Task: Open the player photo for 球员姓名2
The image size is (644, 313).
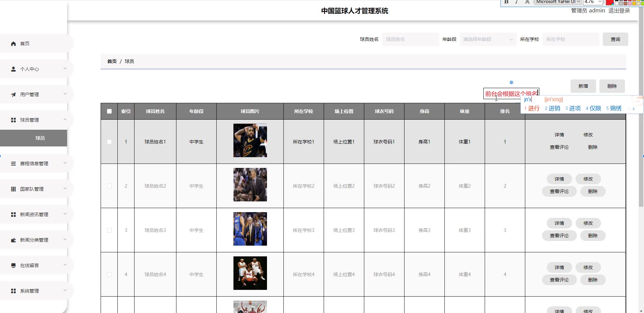Action: pyautogui.click(x=250, y=185)
